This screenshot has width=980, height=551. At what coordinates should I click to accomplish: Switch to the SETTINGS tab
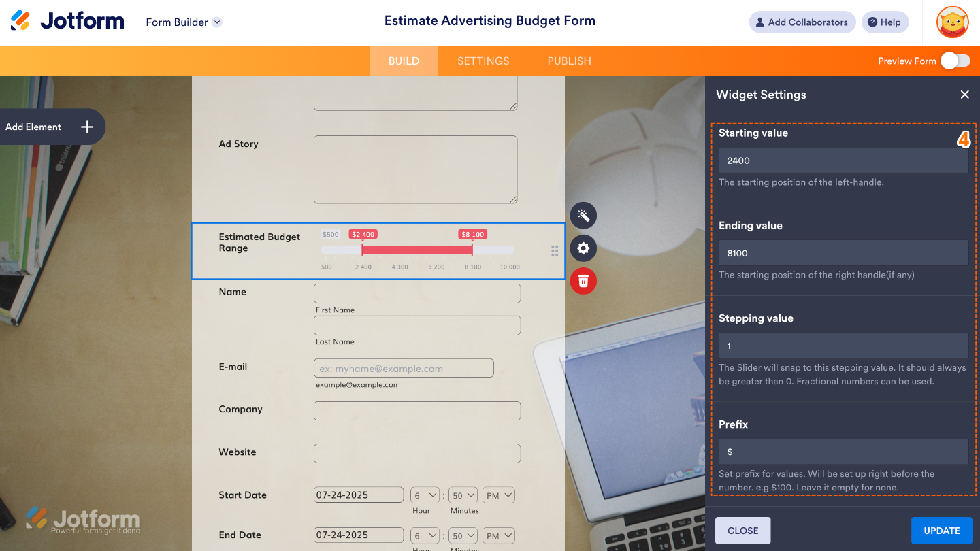pos(483,61)
